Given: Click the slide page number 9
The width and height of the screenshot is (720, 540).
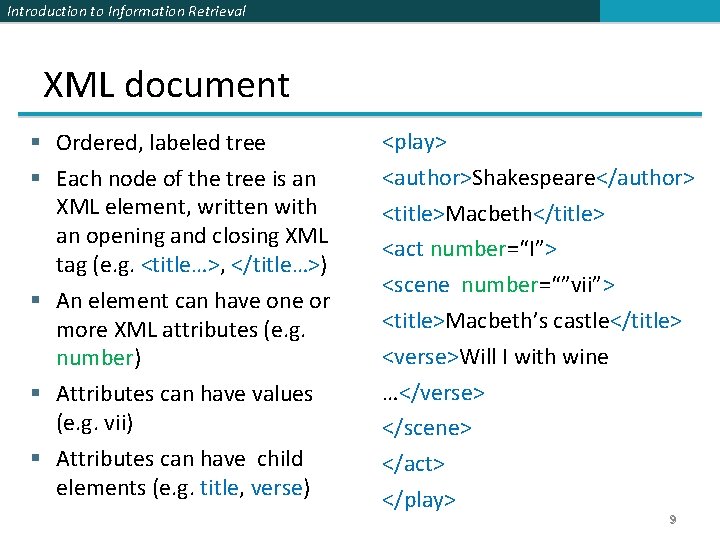Looking at the screenshot, I should 673,519.
